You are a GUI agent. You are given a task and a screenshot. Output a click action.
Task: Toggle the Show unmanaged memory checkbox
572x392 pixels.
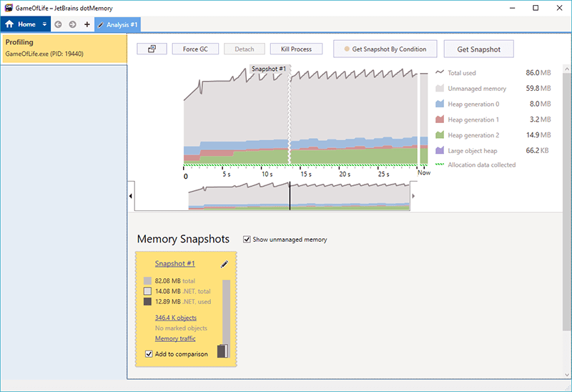click(247, 240)
